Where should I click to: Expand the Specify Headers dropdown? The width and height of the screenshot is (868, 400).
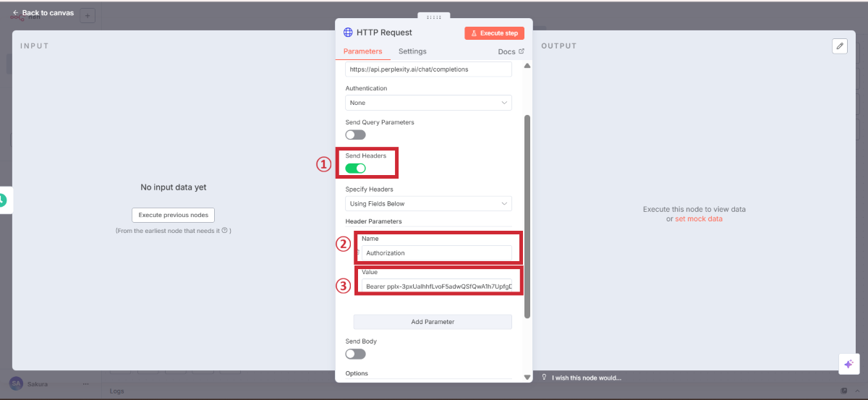[x=428, y=204]
